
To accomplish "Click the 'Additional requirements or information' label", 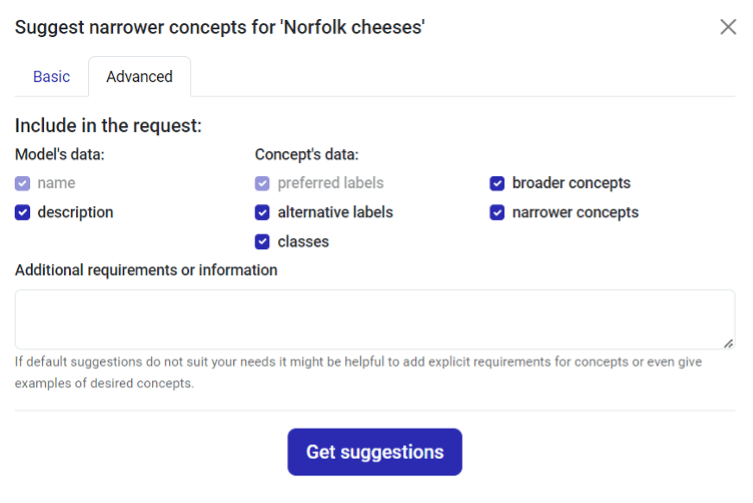I will tap(146, 270).
